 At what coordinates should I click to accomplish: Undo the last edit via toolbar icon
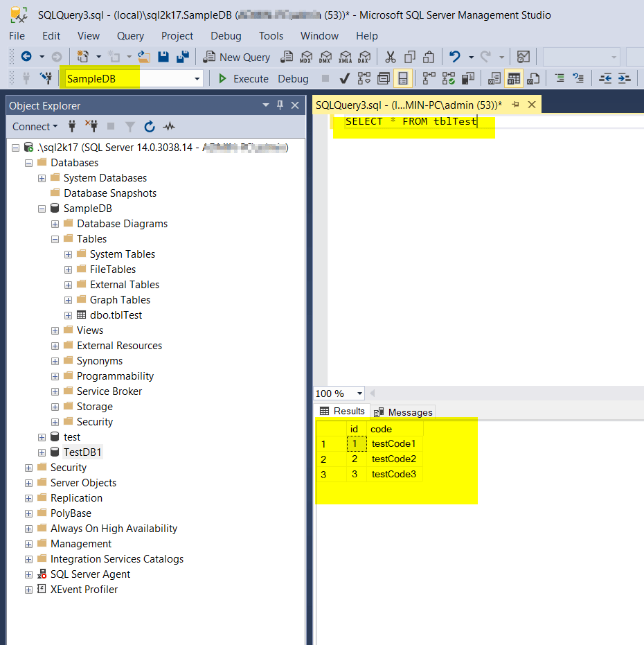(x=454, y=56)
